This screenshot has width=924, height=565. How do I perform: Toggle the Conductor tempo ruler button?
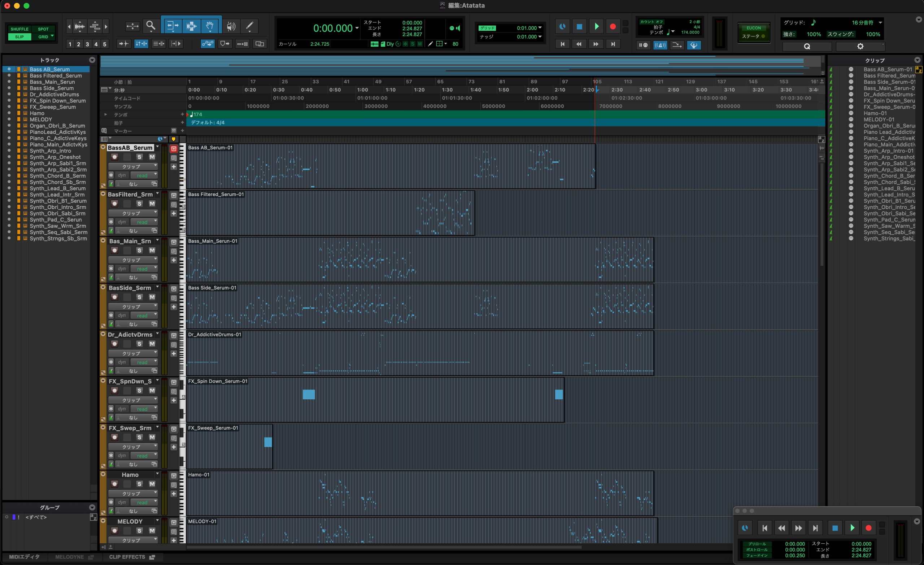[x=694, y=45]
